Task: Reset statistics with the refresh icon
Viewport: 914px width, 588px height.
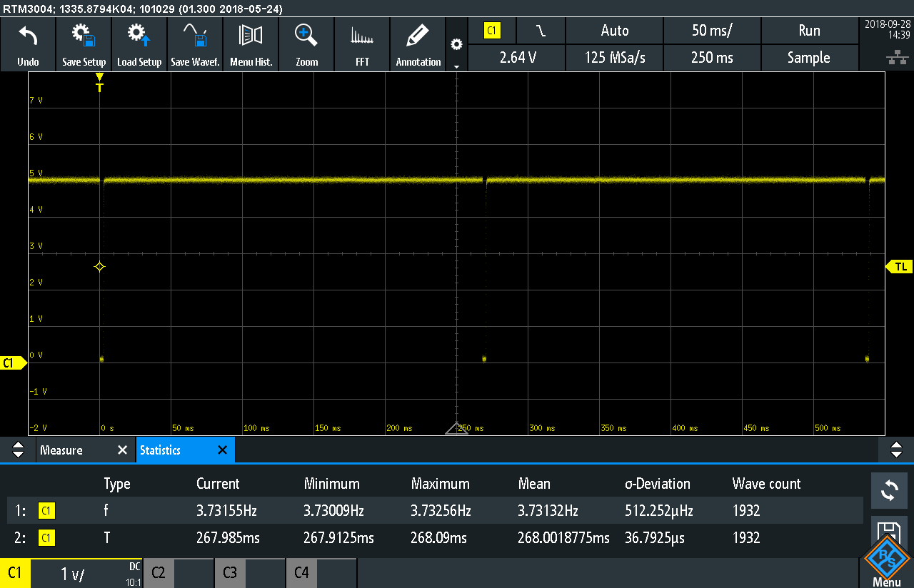Action: pos(889,490)
